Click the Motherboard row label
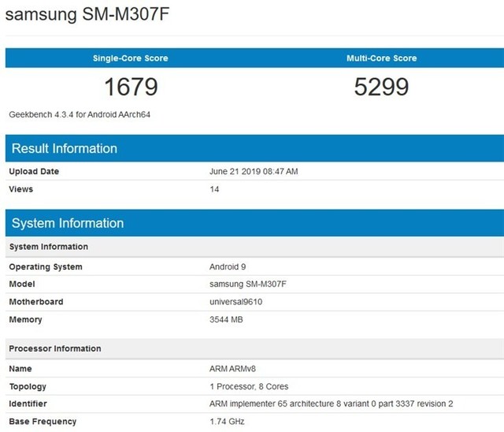 pos(36,302)
